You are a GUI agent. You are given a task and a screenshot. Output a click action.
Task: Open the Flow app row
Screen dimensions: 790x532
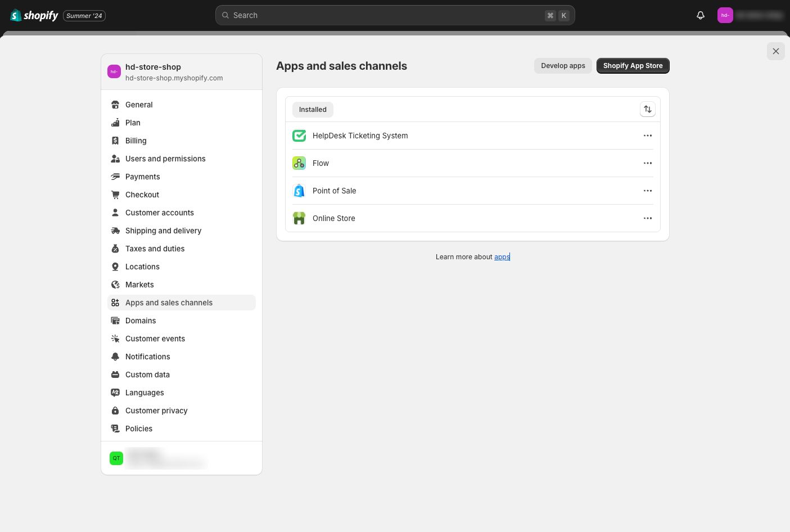pos(473,163)
